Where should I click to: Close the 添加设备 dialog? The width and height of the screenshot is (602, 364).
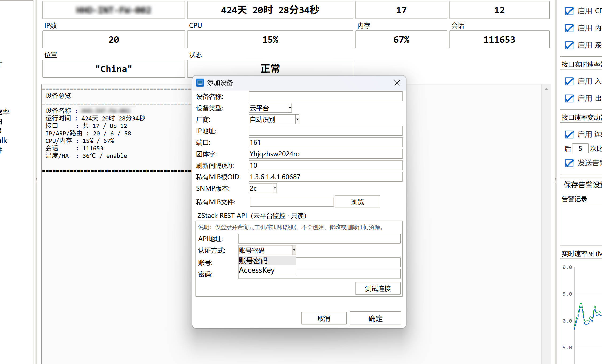click(397, 83)
